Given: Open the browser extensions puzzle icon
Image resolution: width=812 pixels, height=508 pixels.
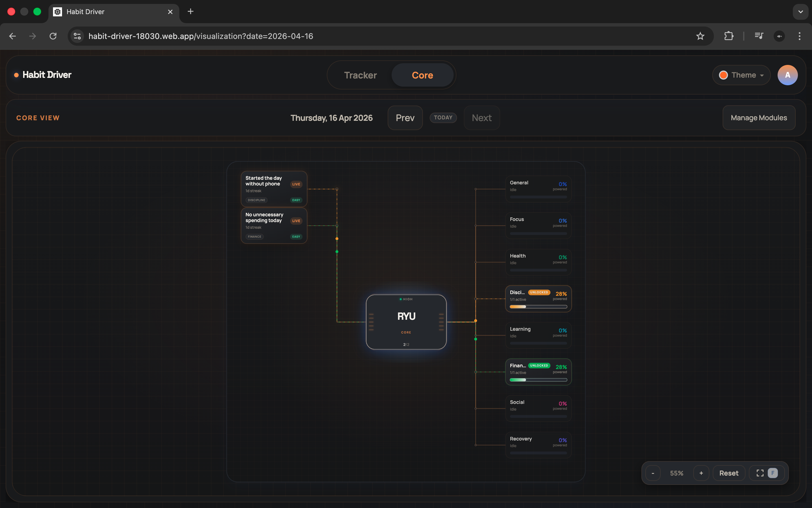Looking at the screenshot, I should pyautogui.click(x=729, y=36).
